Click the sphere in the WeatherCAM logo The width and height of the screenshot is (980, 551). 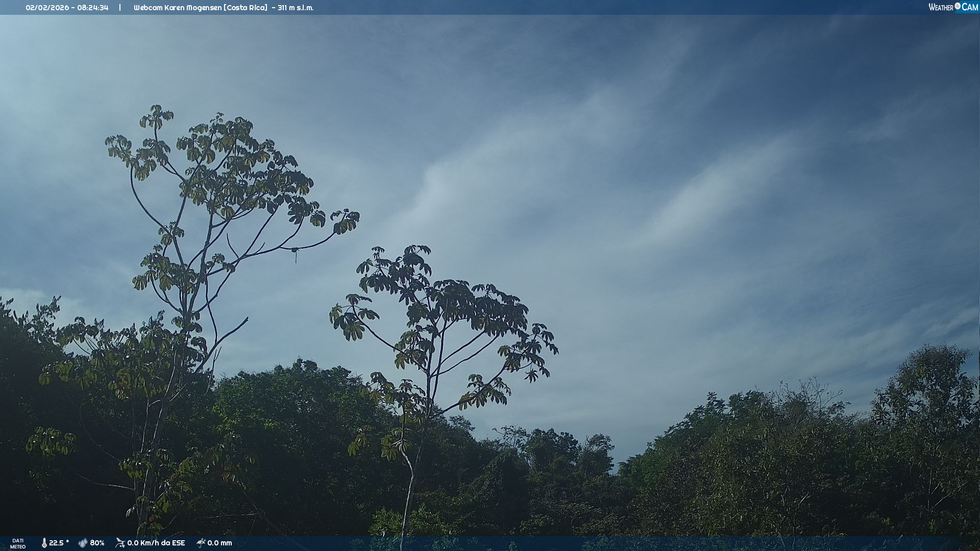click(x=958, y=6)
